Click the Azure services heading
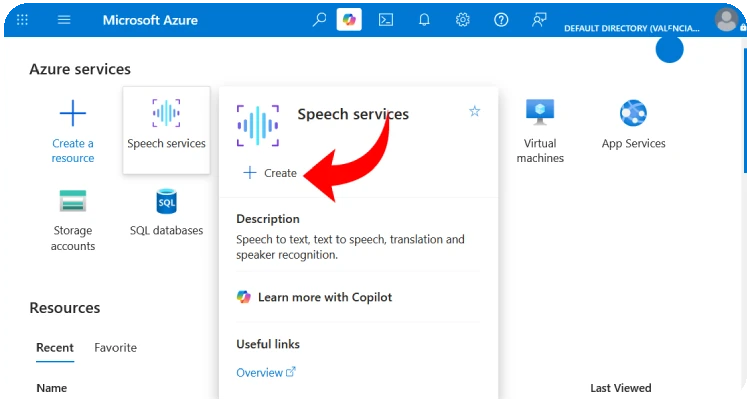 click(x=80, y=69)
